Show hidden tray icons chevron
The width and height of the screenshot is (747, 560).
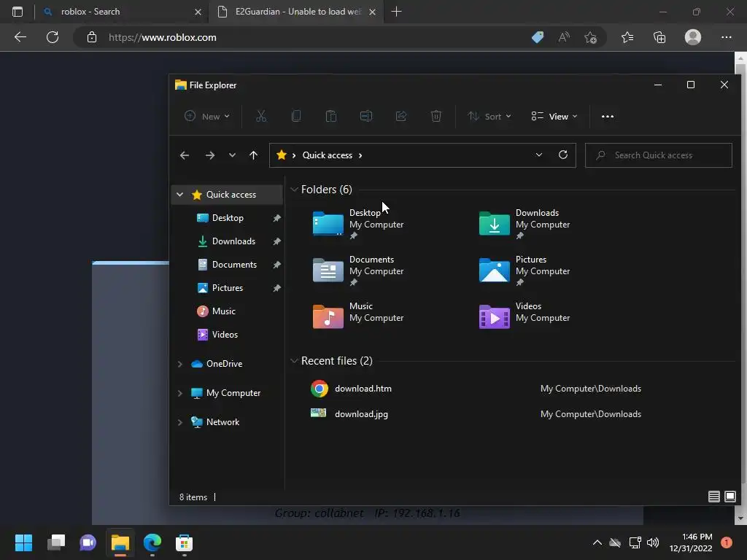(597, 542)
